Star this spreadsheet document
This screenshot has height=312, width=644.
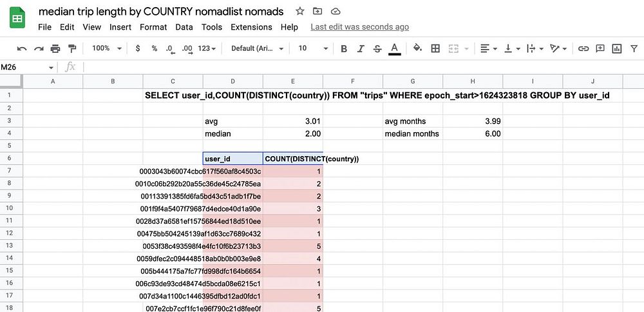tap(300, 11)
